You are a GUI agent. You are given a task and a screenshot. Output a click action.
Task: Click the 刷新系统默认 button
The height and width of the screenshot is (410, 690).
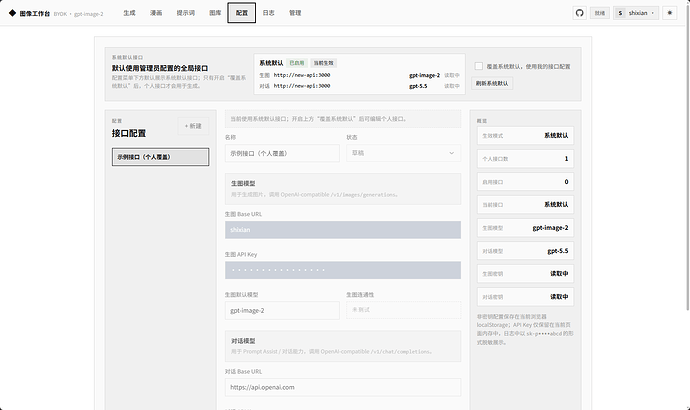click(492, 83)
